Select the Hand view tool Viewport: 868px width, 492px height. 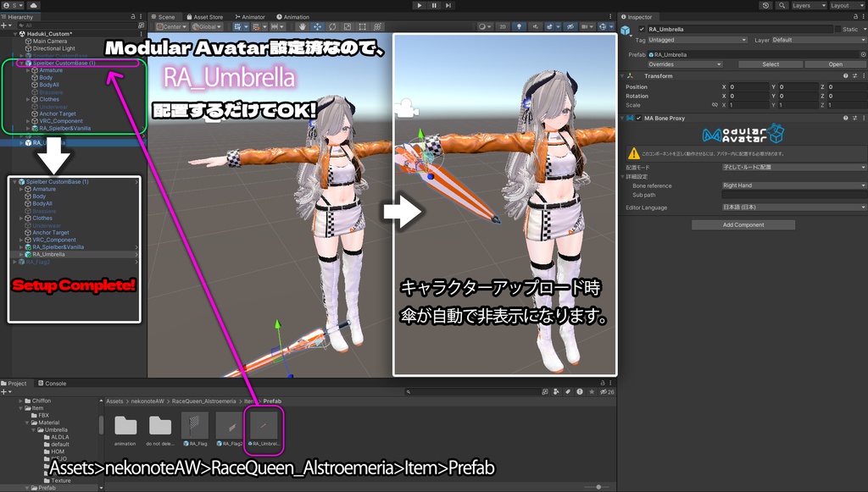[303, 26]
